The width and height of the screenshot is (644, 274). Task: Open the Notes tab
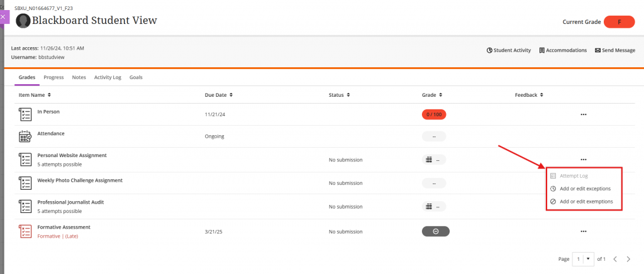[79, 77]
